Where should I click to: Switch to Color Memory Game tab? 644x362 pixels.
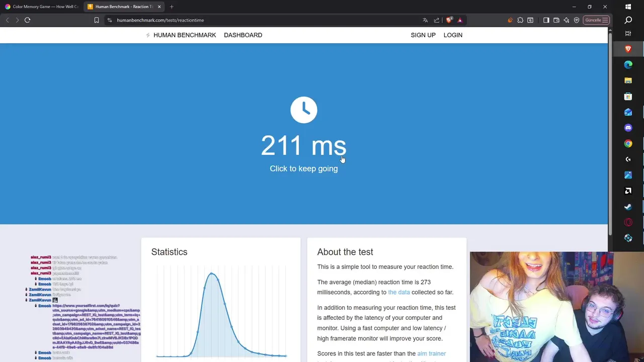pyautogui.click(x=41, y=7)
